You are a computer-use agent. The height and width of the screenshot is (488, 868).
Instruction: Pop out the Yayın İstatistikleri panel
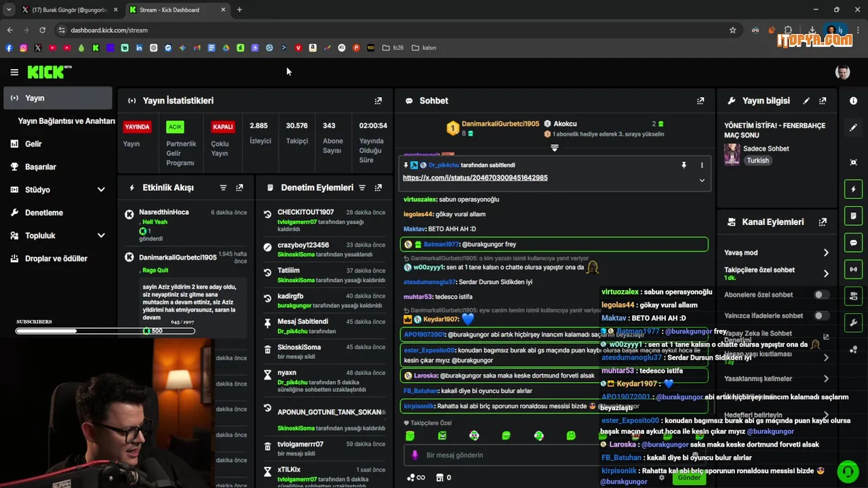[x=378, y=100]
